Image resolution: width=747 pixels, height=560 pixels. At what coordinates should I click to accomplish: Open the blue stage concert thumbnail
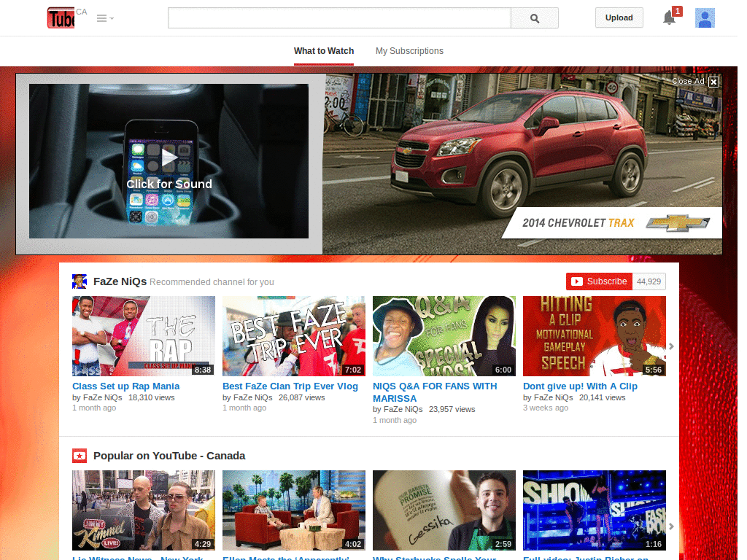595,510
